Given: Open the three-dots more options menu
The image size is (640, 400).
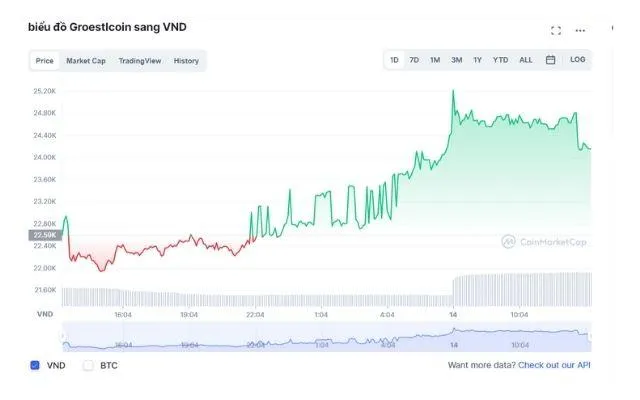Looking at the screenshot, I should click(x=580, y=31).
